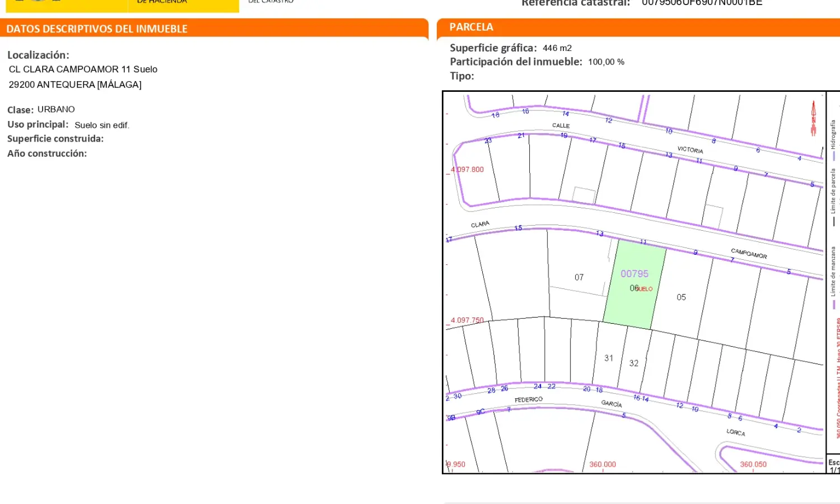Click the "CALLE" label on the map
The height and width of the screenshot is (504, 840).
click(561, 126)
